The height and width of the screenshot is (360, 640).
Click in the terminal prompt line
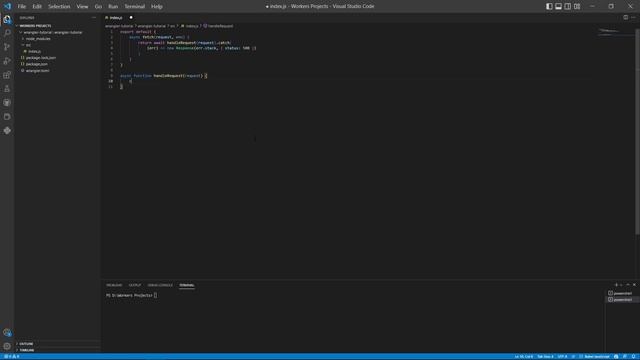pos(131,295)
